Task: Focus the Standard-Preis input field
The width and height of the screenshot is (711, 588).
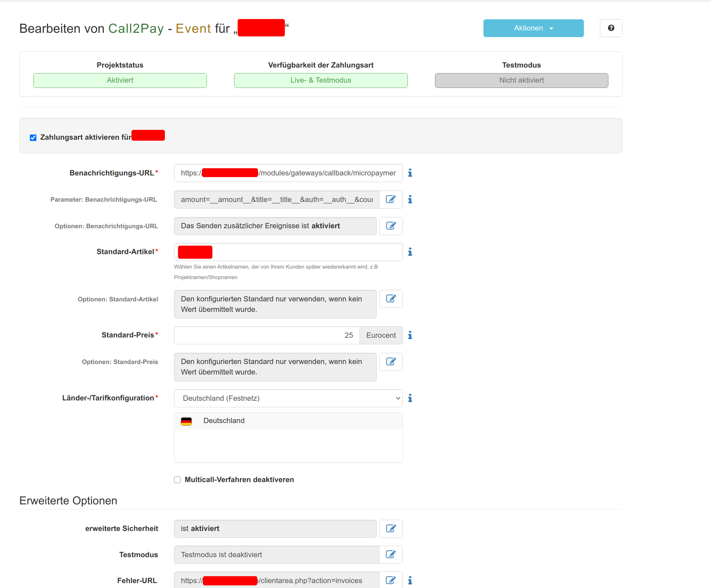Action: 267,335
